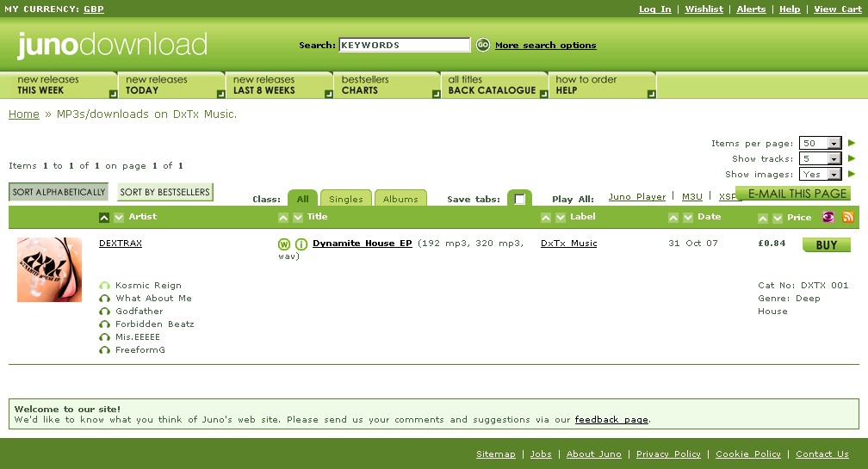Sort Artist column descending arrow
This screenshot has height=469, width=868.
[x=119, y=218]
